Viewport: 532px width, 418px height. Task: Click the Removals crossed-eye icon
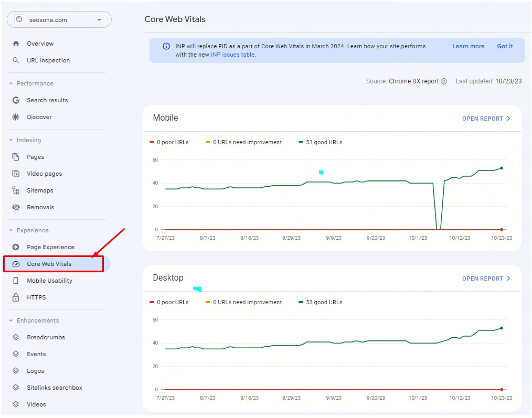click(16, 207)
